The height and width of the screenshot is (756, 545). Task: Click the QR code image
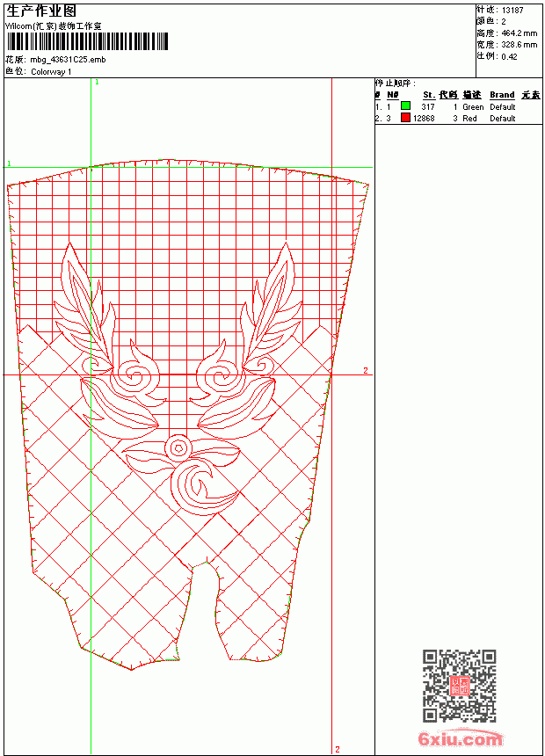pyautogui.click(x=459, y=685)
